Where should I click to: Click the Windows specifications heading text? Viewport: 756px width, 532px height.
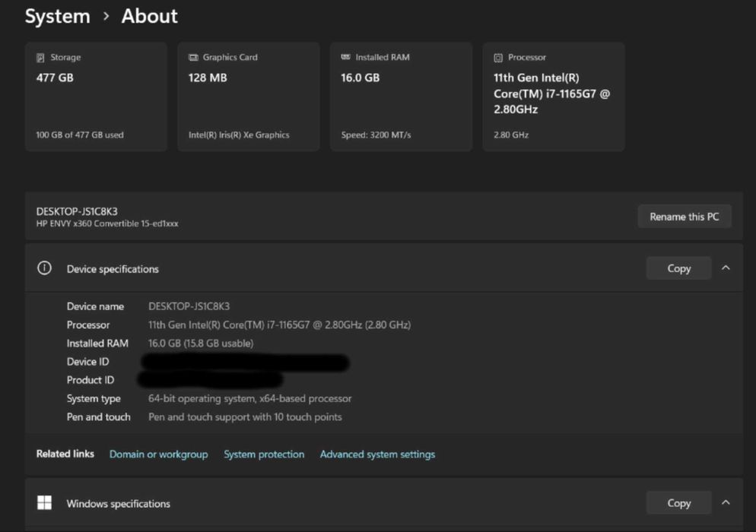(118, 504)
